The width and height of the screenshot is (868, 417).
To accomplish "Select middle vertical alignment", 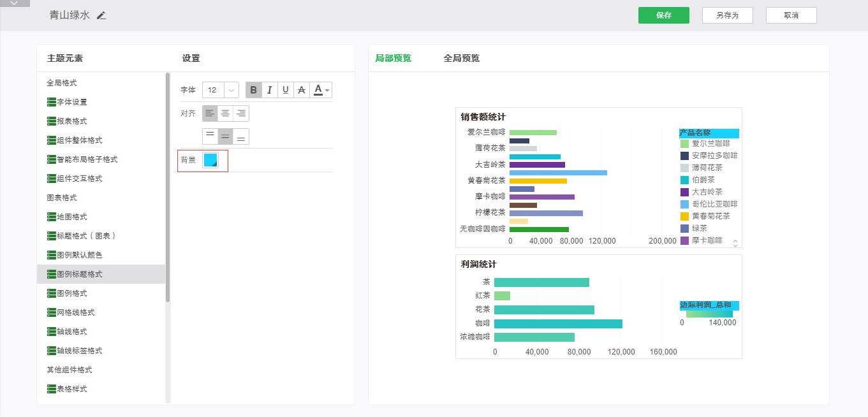I will 225,136.
